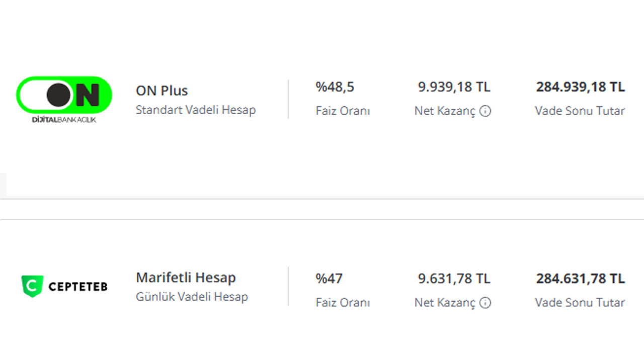Click Faiz Oranı label in Marifetli Hesap row

pyautogui.click(x=343, y=303)
